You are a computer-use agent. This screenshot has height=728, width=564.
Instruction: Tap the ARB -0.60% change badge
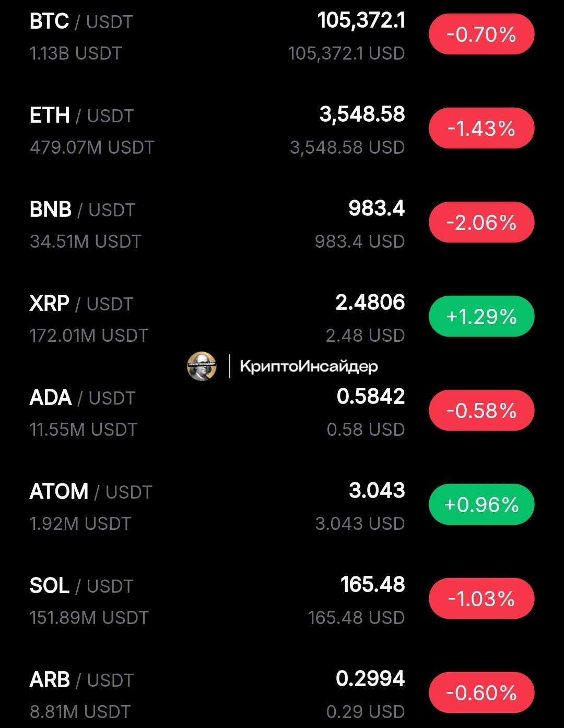point(481,693)
